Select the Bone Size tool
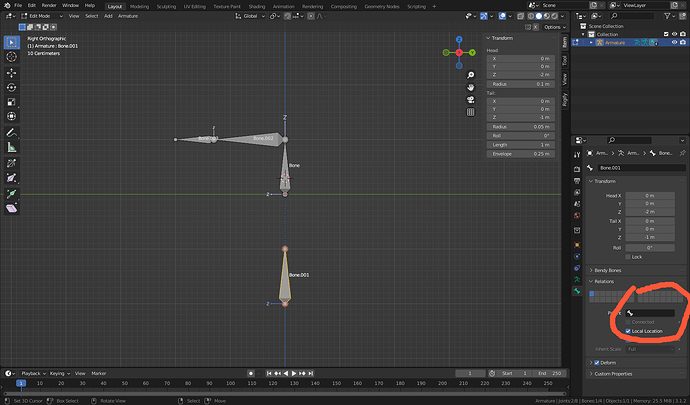This screenshot has width=690, height=405. (11, 178)
